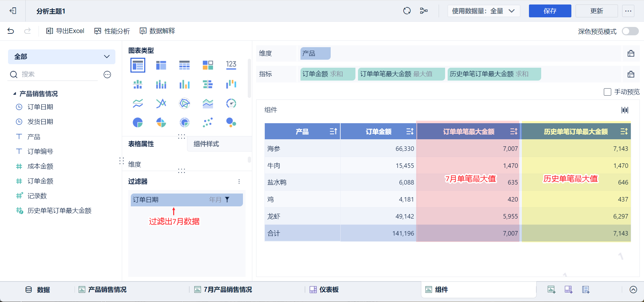Open the circled ellipsis menu next to search
The image size is (644, 302).
(107, 74)
